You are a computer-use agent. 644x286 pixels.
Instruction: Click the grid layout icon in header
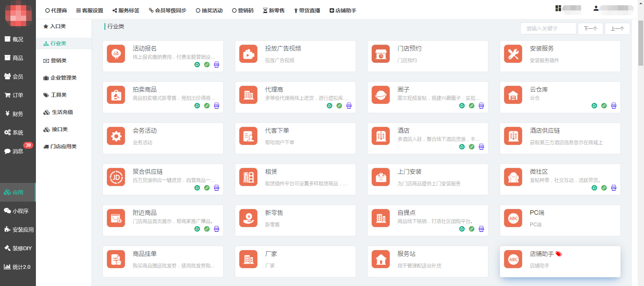(x=558, y=8)
